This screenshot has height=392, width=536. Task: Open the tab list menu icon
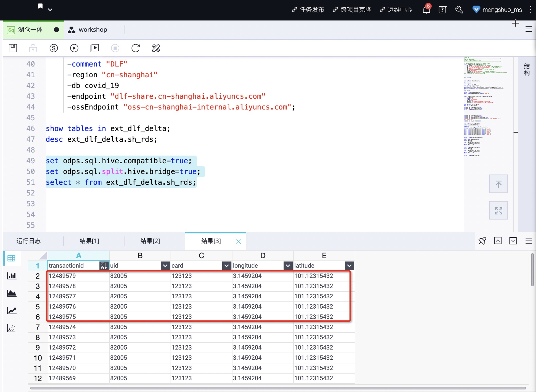[x=528, y=29]
